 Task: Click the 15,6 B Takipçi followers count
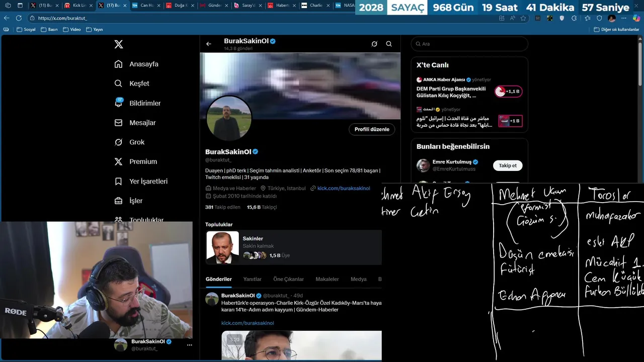(x=262, y=207)
